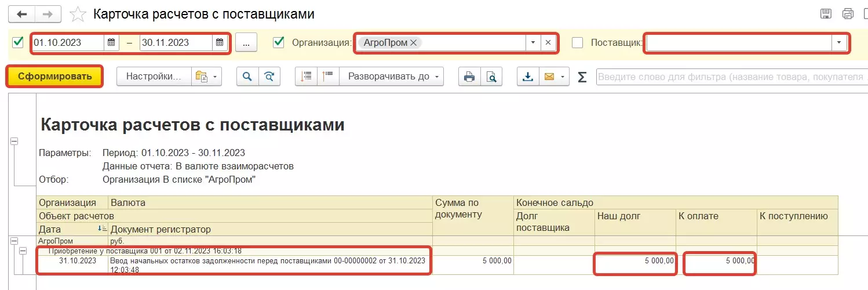Click the magnifier Find icon
Screen dimensions: 868x290
pos(247,76)
